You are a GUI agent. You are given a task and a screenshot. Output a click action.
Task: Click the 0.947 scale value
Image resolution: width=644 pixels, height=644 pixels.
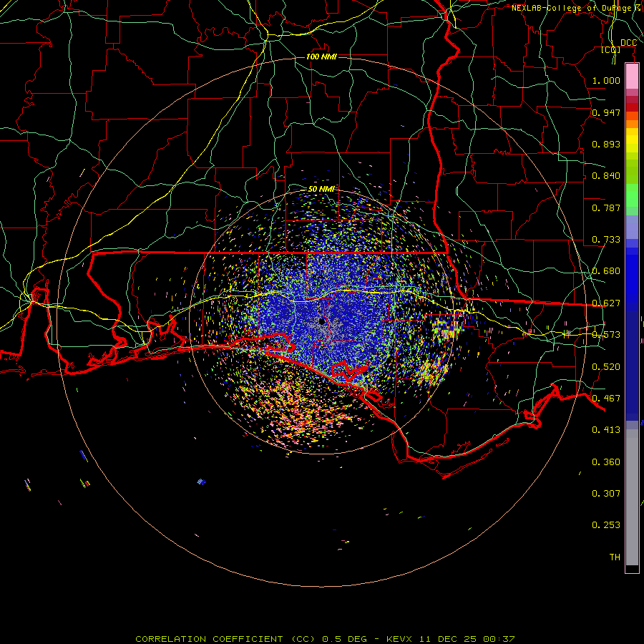(606, 112)
